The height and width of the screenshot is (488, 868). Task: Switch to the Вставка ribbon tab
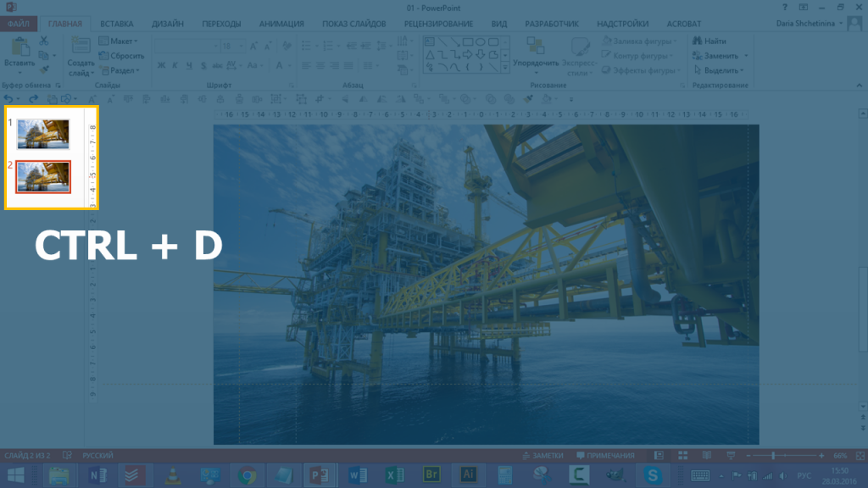[x=117, y=24]
